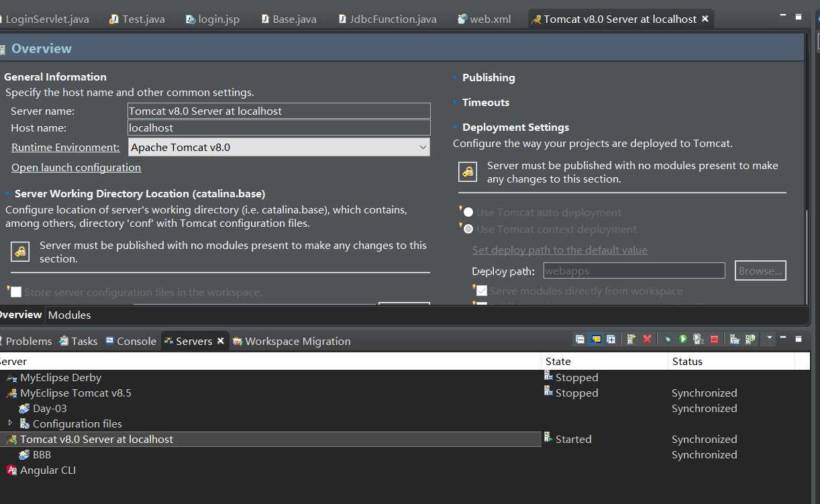Switch to Test.java tab
The image size is (820, 504).
click(137, 19)
